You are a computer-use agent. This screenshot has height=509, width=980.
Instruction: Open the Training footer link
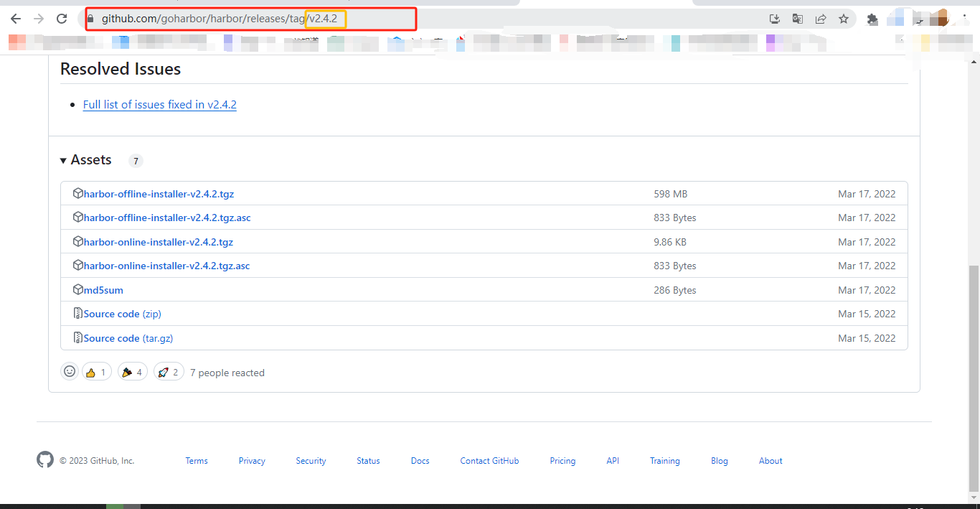coord(665,461)
